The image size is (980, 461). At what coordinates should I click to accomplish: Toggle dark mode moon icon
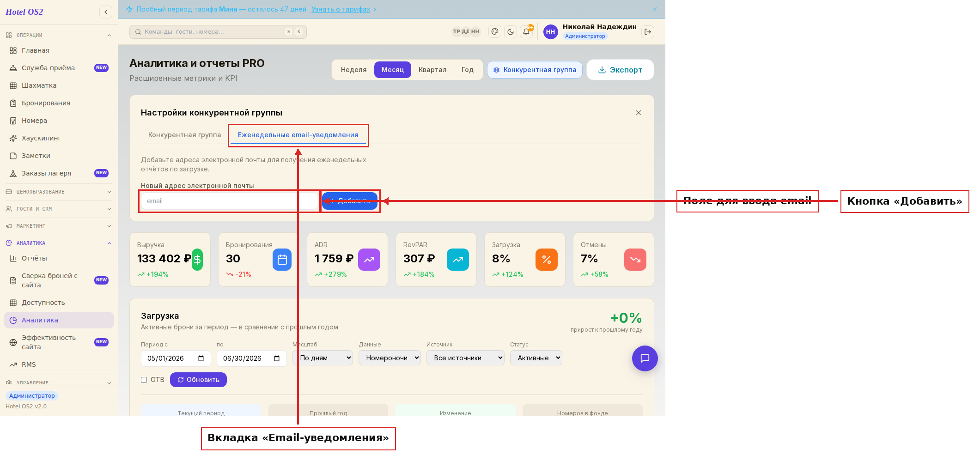click(x=511, y=32)
